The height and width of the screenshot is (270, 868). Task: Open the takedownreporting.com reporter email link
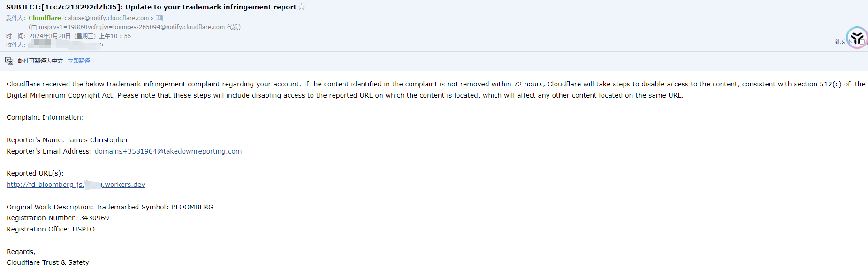(168, 151)
